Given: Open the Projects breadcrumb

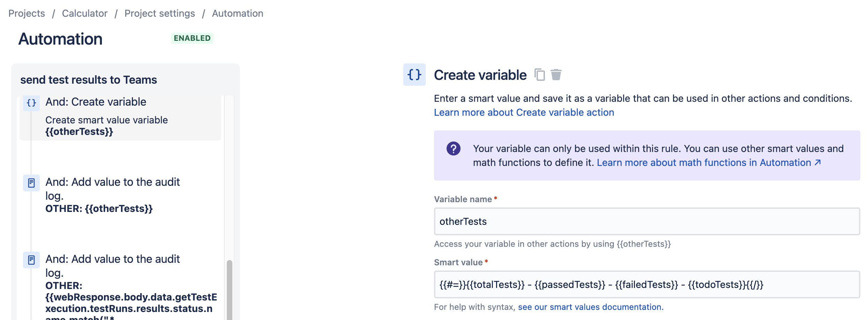Looking at the screenshot, I should point(27,13).
